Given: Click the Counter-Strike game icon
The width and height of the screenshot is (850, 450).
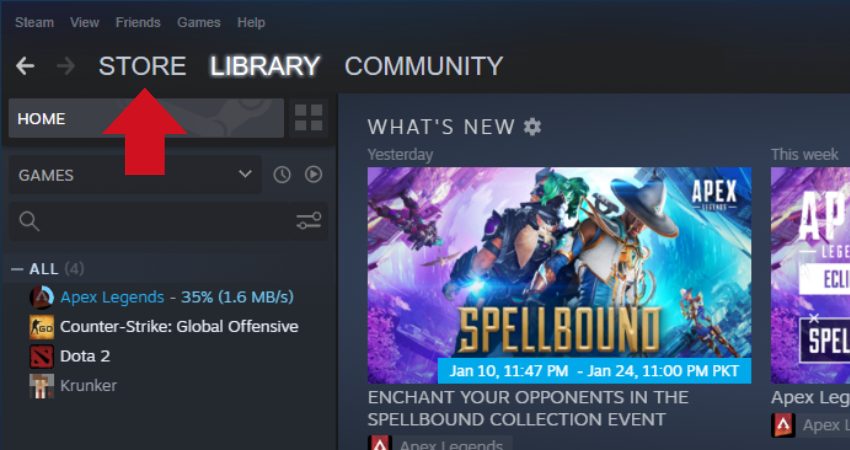Looking at the screenshot, I should 42,327.
